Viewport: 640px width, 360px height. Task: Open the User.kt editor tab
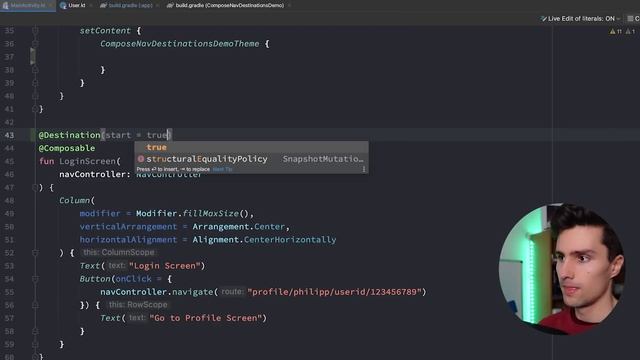tap(76, 5)
